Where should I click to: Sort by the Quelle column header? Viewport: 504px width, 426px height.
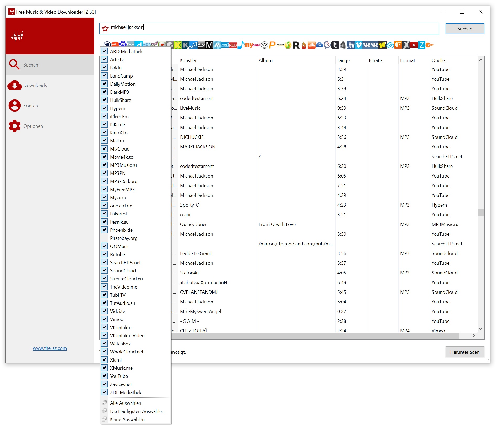(x=453, y=60)
